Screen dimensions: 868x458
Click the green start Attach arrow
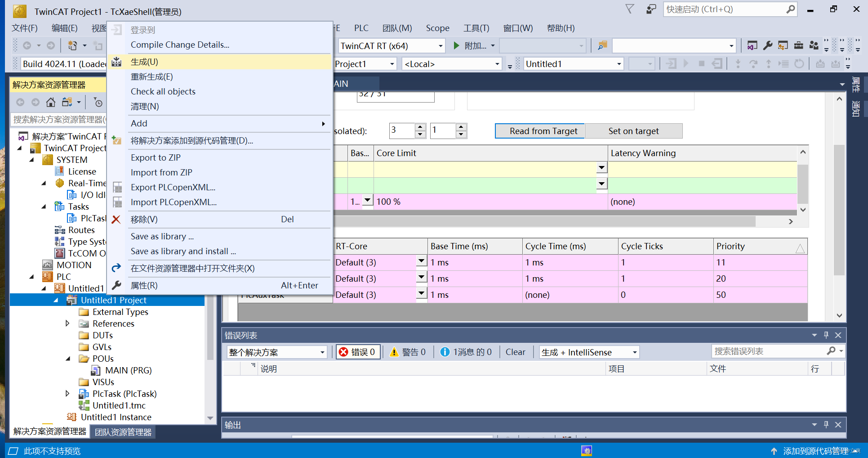457,45
